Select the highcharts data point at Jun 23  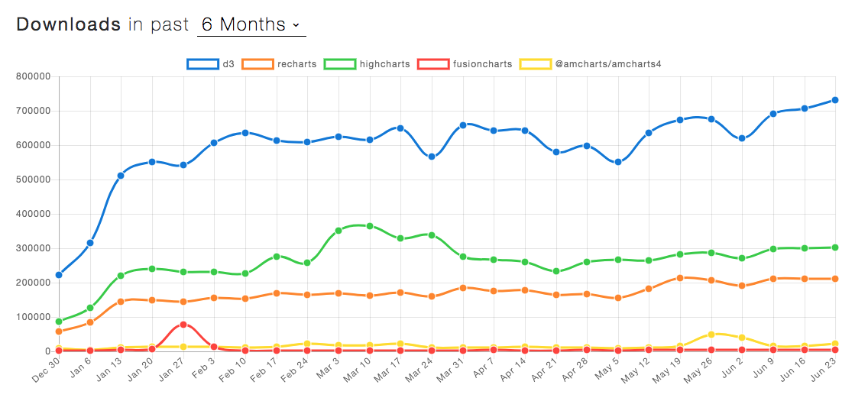pyautogui.click(x=835, y=247)
